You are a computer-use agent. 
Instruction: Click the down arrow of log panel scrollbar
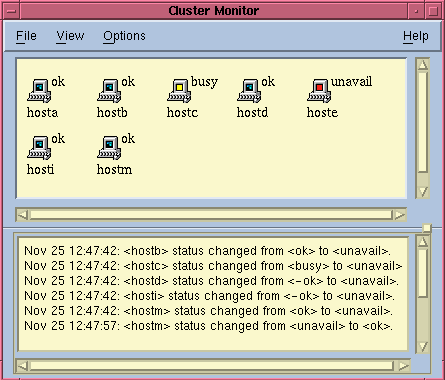[423, 347]
